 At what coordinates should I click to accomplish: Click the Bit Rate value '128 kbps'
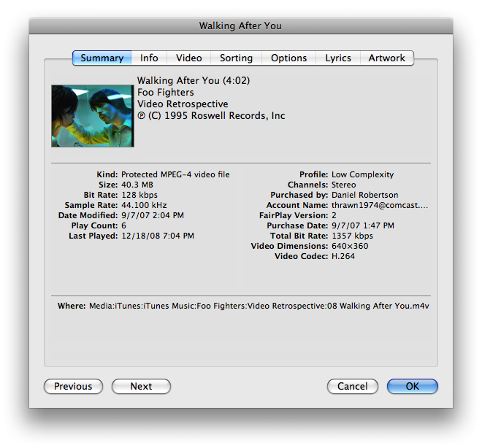tap(139, 195)
